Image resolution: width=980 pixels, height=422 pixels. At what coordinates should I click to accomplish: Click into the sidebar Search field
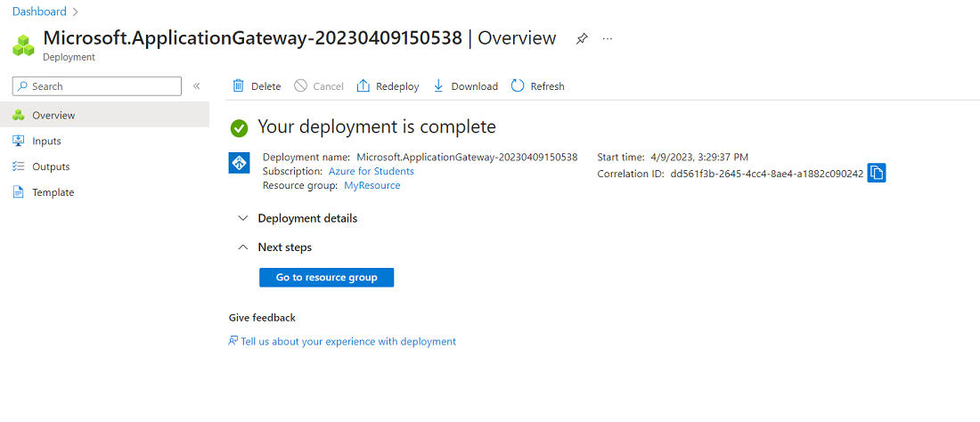pyautogui.click(x=102, y=86)
